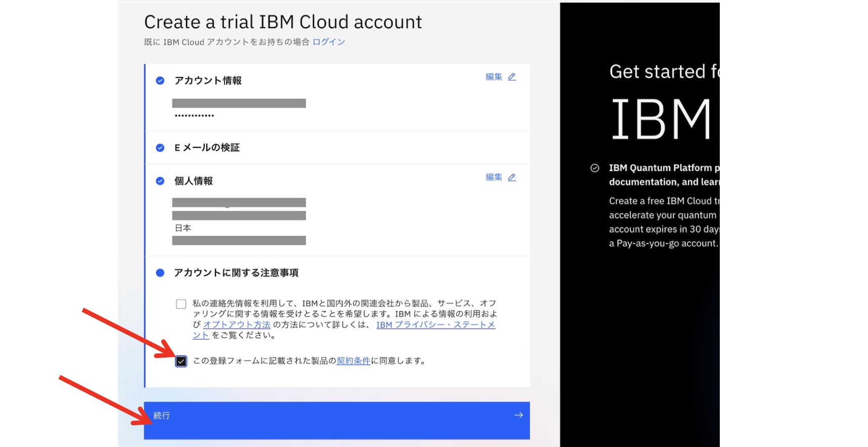Select the アカウントに関する注意事項 heading
Image resolution: width=868 pixels, height=447 pixels.
[x=236, y=273]
